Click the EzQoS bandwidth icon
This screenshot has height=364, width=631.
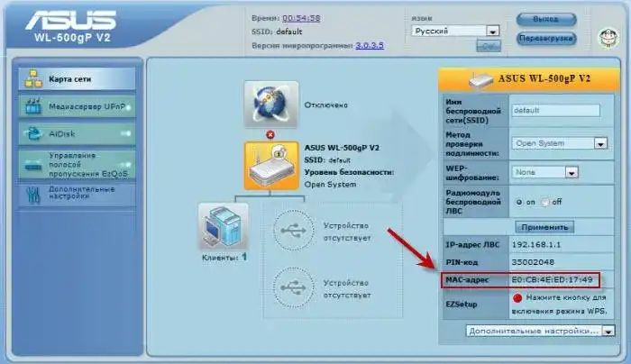click(x=33, y=165)
